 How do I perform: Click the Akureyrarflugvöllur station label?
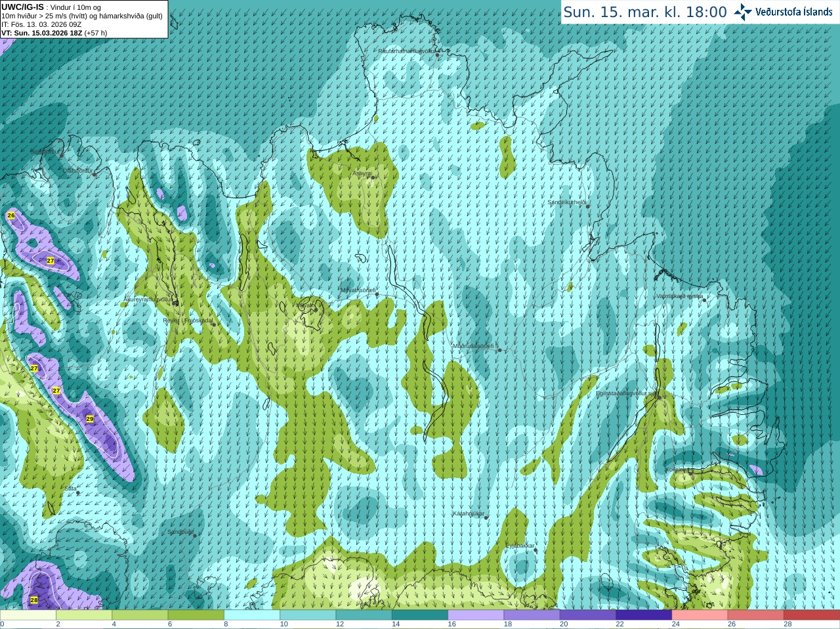148,299
